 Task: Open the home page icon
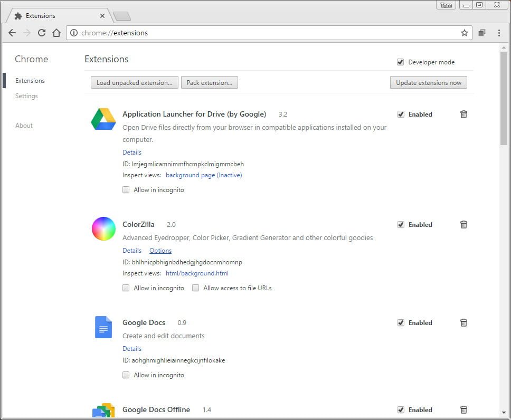point(56,33)
